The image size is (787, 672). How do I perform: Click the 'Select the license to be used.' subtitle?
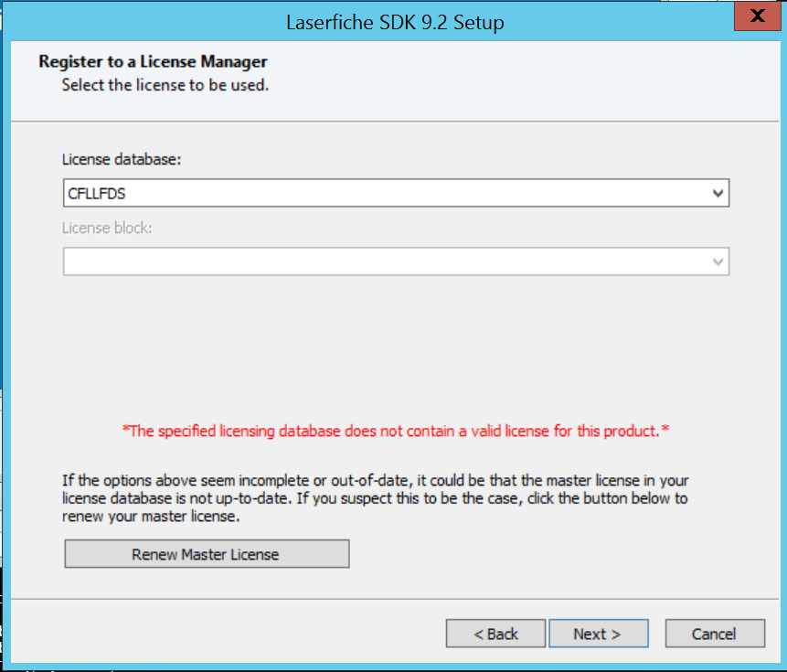pos(165,86)
